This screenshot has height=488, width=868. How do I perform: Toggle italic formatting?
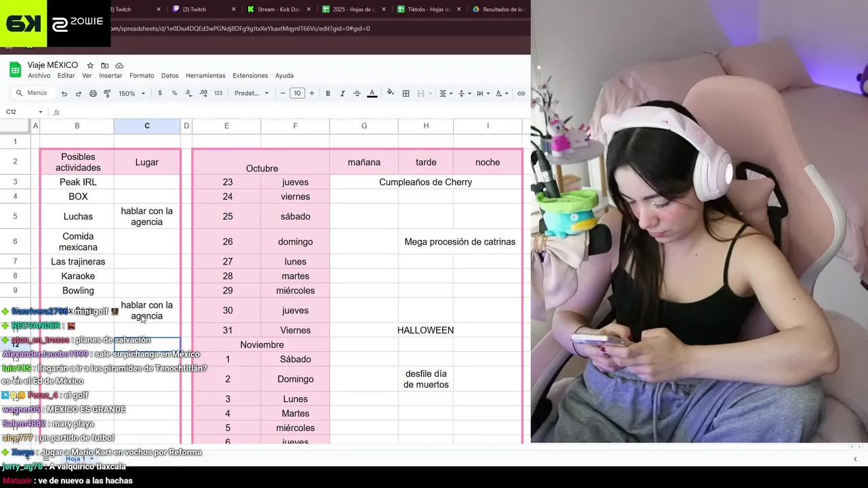342,94
